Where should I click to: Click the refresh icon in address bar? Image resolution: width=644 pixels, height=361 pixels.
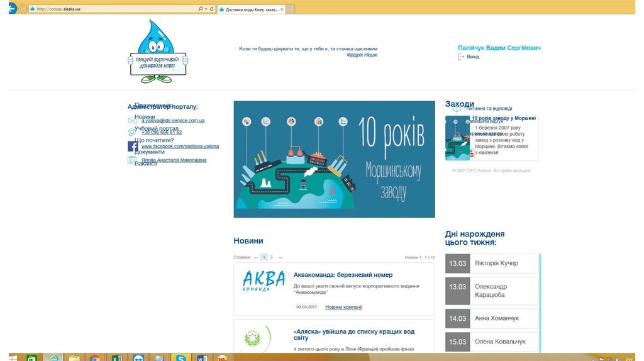pos(212,9)
